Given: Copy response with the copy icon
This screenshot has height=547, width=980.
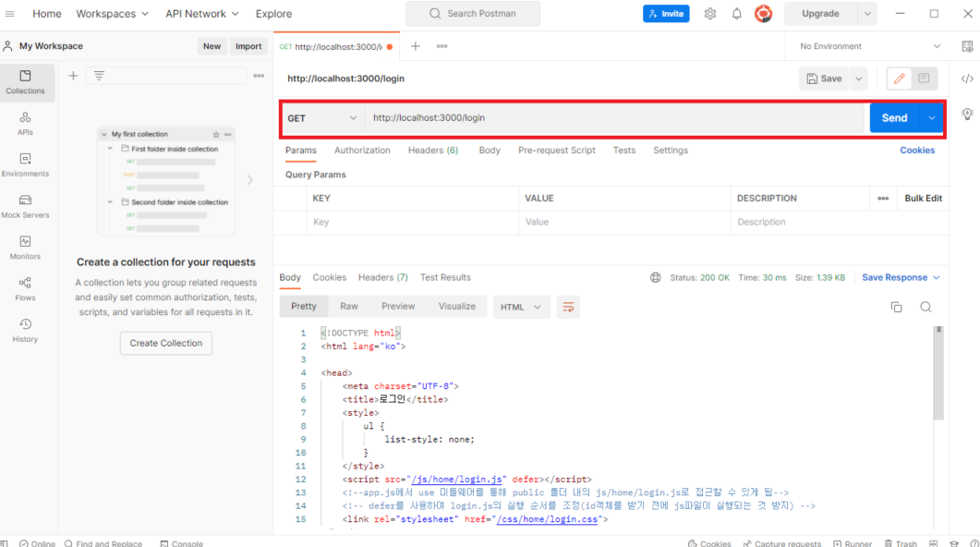Looking at the screenshot, I should (896, 307).
